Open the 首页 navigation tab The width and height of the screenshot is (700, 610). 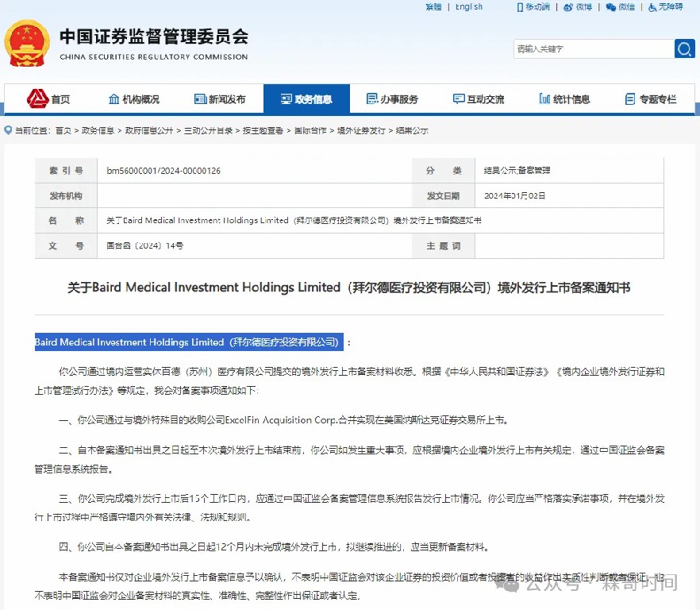pos(48,98)
